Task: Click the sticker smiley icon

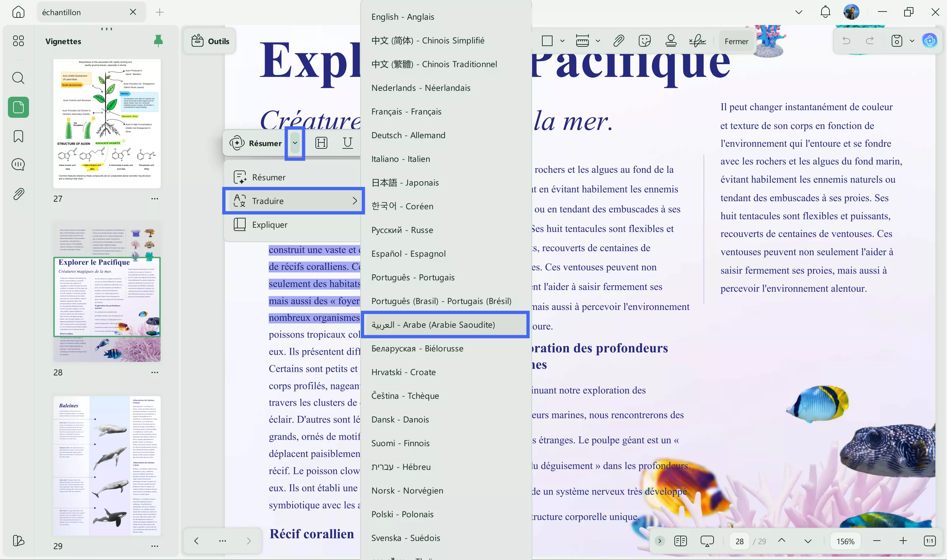Action: (644, 40)
